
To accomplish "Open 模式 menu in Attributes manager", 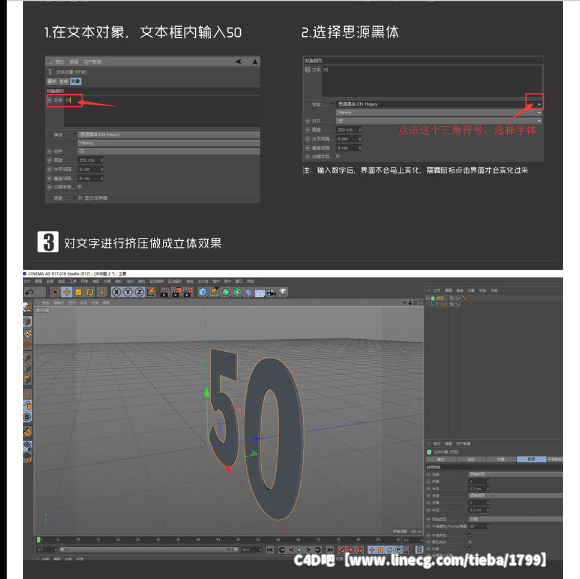I will [x=437, y=444].
